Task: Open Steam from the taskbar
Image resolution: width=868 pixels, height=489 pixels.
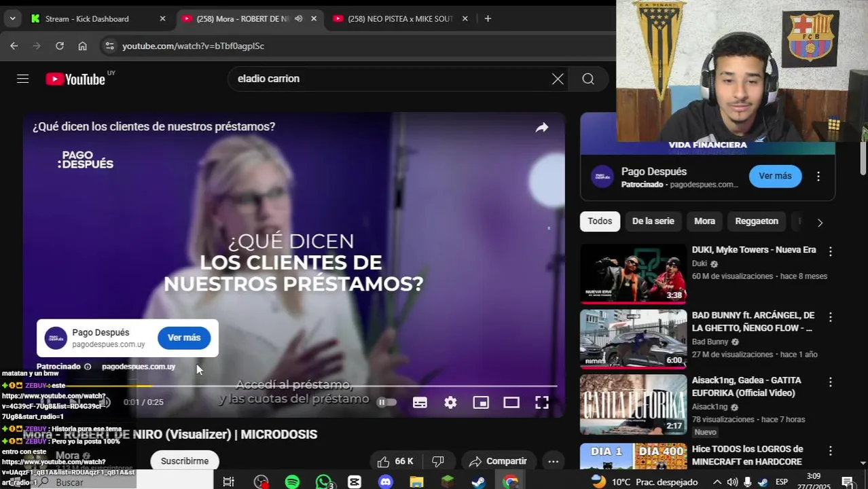Action: pyautogui.click(x=479, y=482)
